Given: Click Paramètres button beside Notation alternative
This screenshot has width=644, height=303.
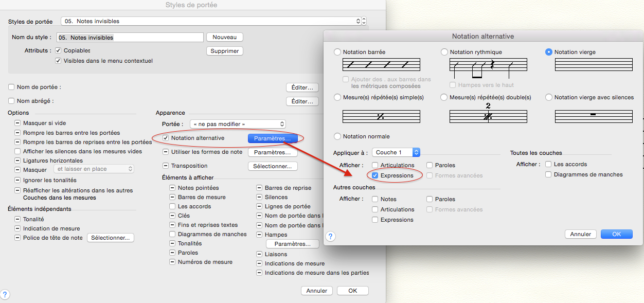Looking at the screenshot, I should [272, 138].
